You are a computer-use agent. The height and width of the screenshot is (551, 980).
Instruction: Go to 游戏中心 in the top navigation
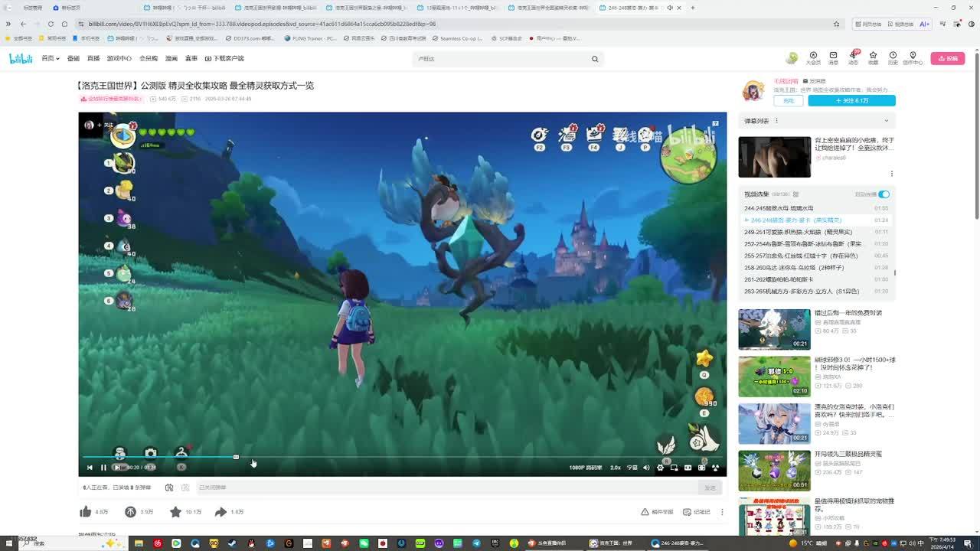point(119,59)
